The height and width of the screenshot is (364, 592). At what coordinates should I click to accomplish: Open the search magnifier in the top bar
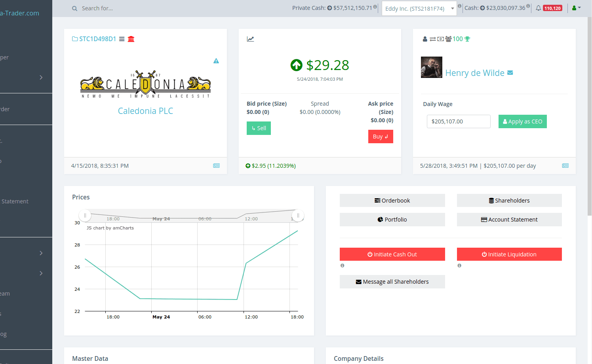click(74, 8)
